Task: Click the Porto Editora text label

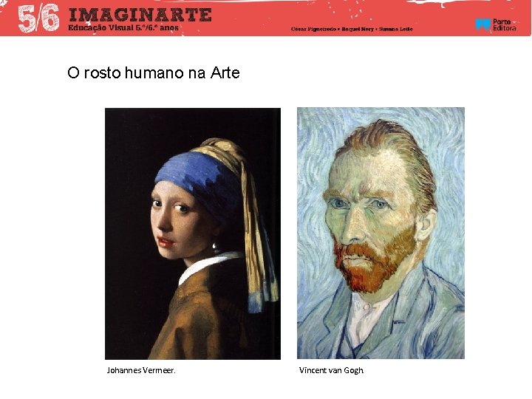Action: [504, 25]
